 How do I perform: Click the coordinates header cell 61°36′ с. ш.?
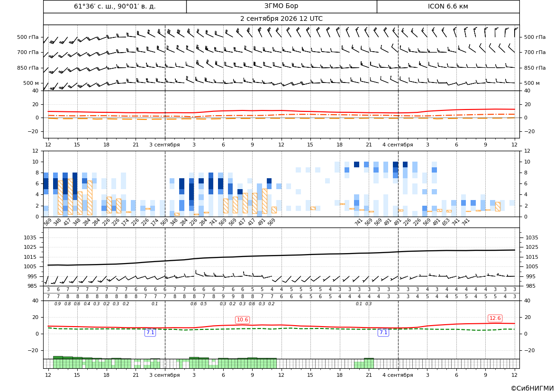115,6
